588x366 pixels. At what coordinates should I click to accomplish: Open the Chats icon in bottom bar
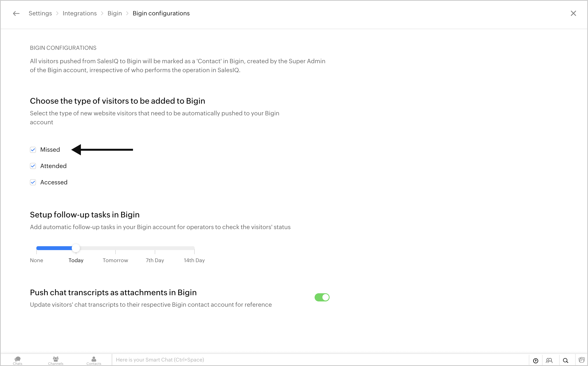(x=17, y=360)
